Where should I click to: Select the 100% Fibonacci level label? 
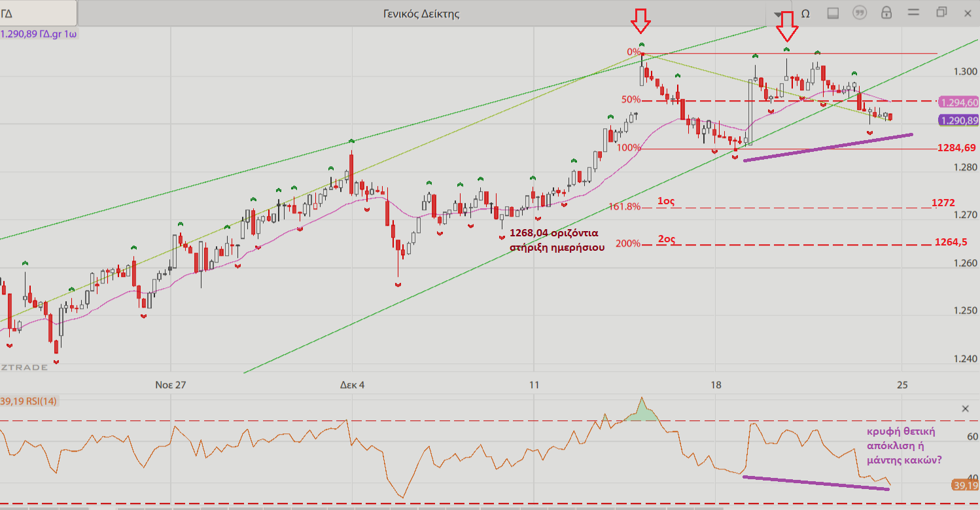click(x=629, y=148)
